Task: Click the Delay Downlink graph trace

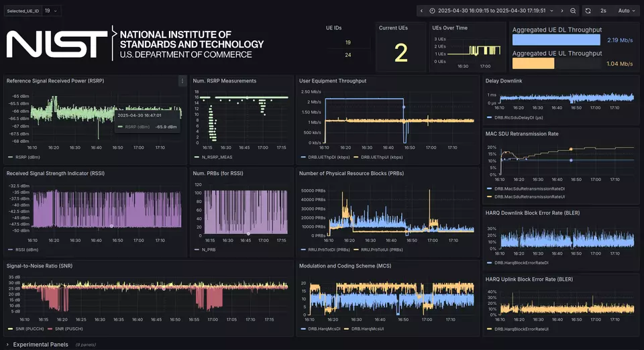Action: (566, 98)
